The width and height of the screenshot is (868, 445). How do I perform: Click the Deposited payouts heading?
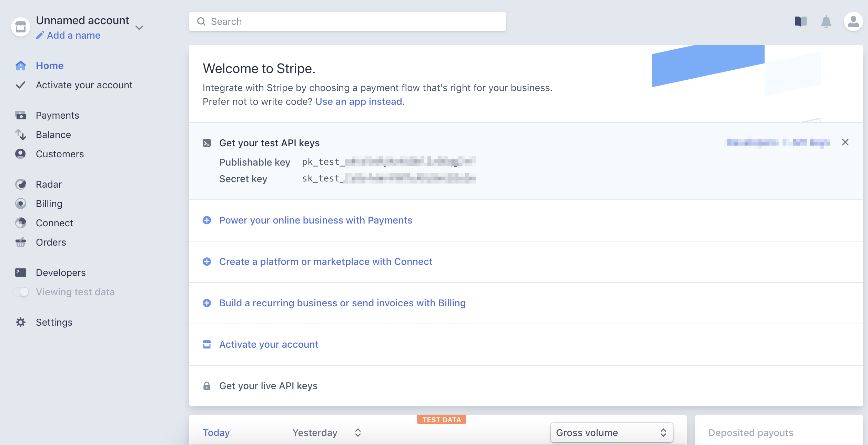(751, 433)
